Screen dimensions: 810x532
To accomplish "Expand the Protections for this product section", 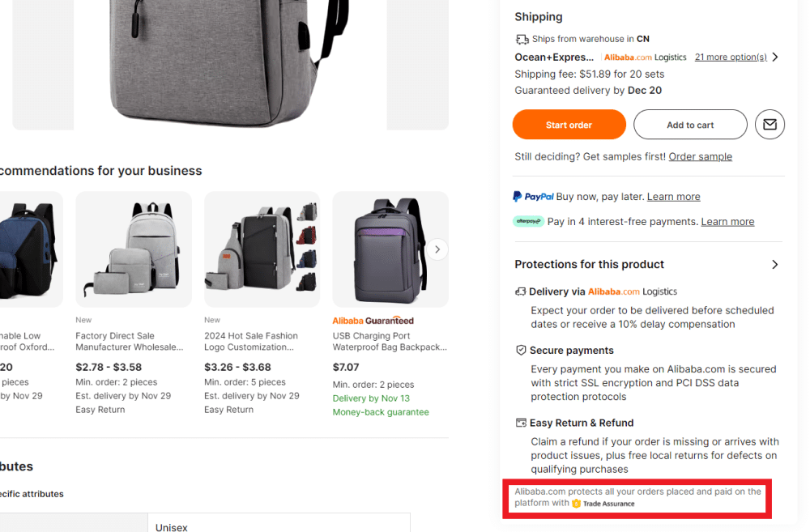I will point(774,264).
